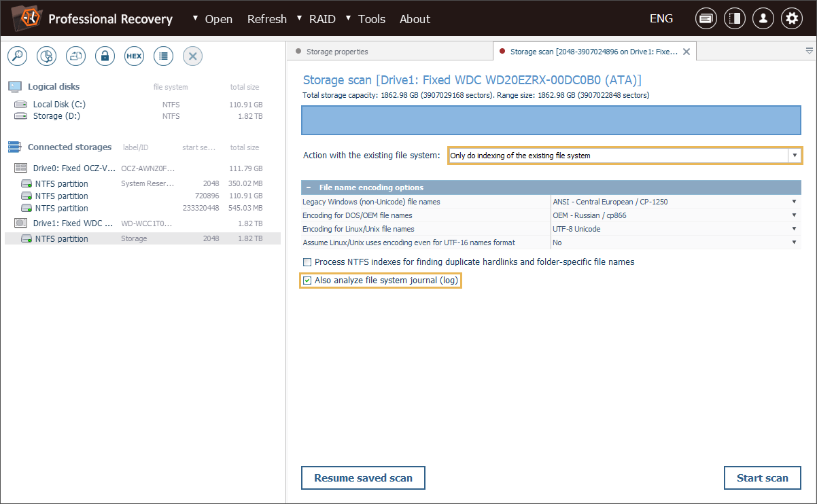Screen dimensions: 817x504
Task: Open the HEX viewer tool
Action: pyautogui.click(x=134, y=56)
